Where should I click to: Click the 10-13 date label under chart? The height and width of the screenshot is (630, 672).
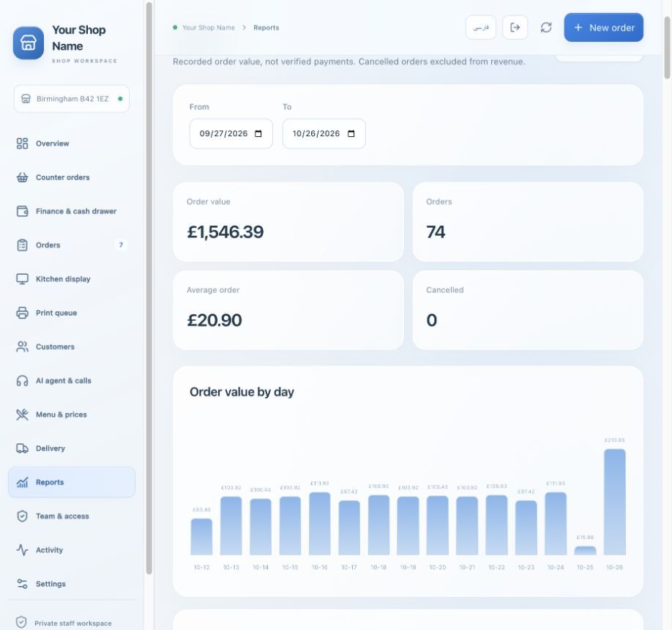click(x=231, y=568)
